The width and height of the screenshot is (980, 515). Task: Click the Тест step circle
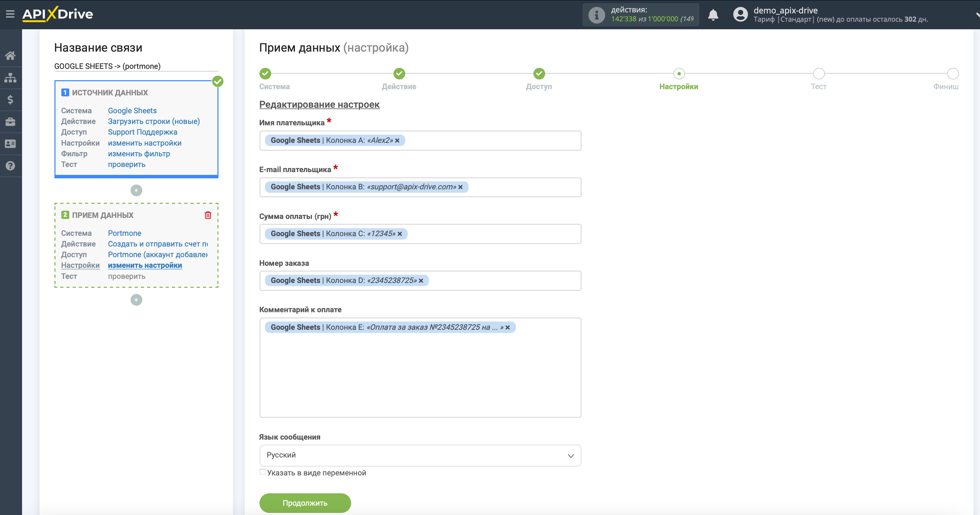[819, 73]
